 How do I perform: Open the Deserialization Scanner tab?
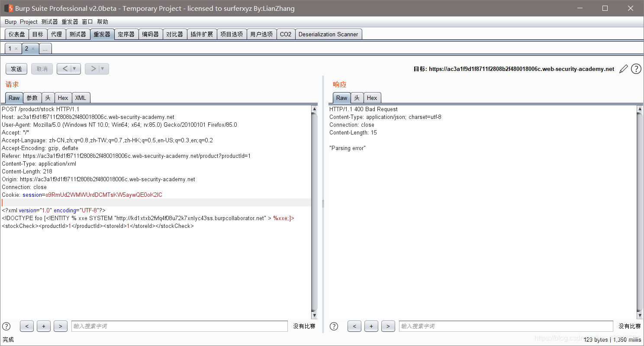[328, 34]
